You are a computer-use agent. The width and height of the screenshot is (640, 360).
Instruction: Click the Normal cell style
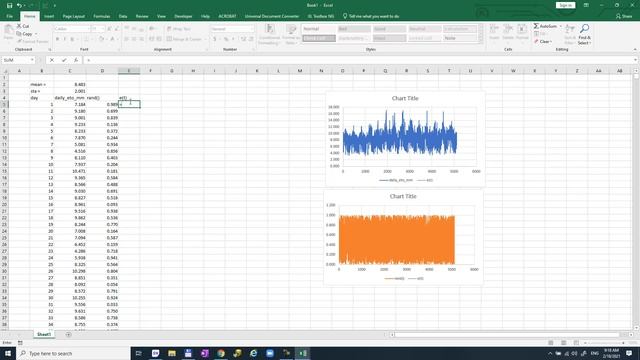318,29
